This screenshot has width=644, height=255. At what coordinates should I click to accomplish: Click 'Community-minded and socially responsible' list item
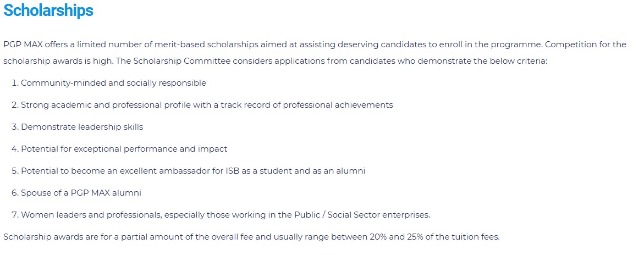pos(113,83)
